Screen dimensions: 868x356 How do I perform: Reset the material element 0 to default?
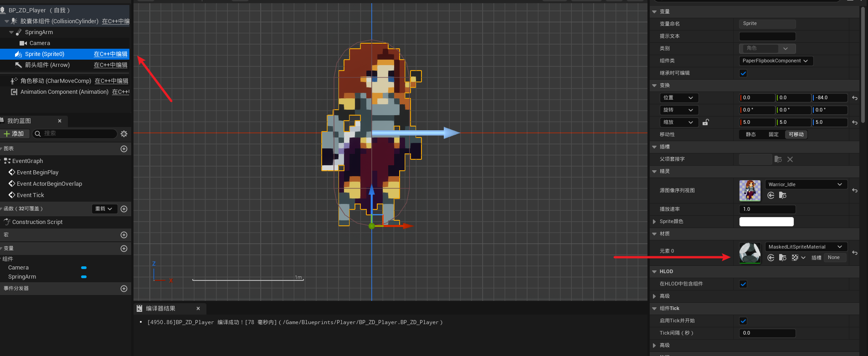click(855, 253)
